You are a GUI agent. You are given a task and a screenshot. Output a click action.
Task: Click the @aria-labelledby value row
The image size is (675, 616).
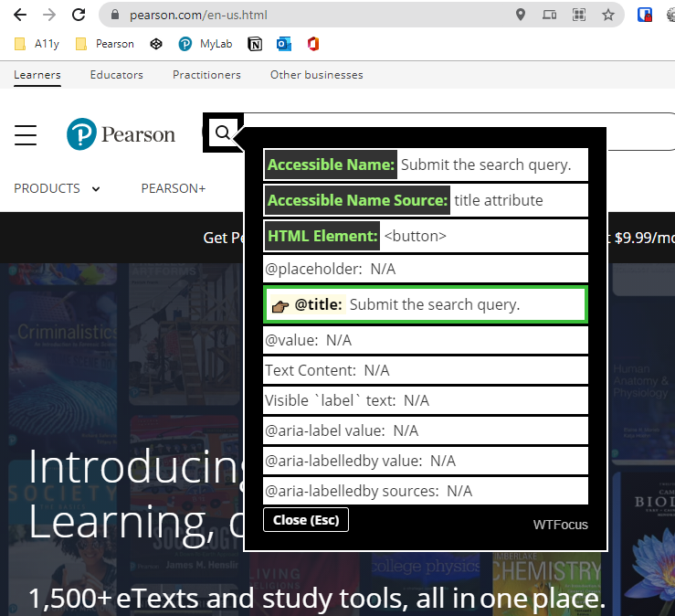point(426,461)
